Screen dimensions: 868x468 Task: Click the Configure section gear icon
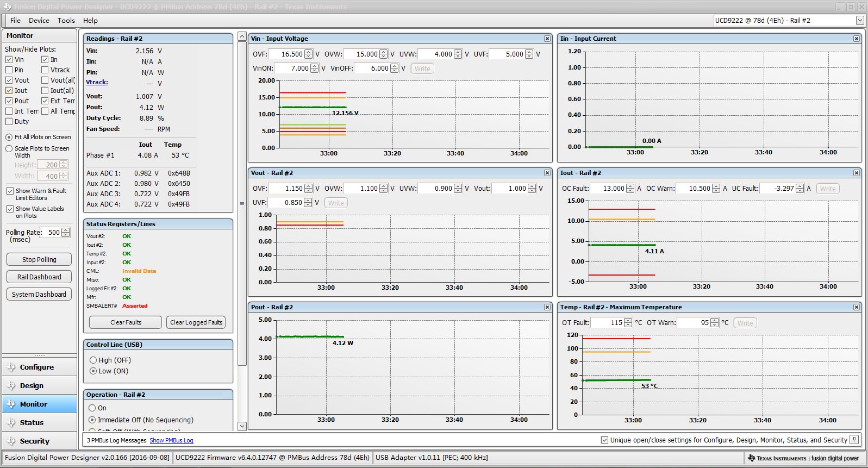(x=11, y=367)
